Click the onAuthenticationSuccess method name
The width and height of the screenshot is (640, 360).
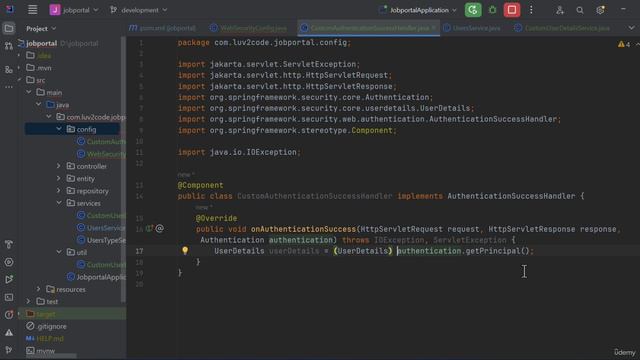[303, 229]
